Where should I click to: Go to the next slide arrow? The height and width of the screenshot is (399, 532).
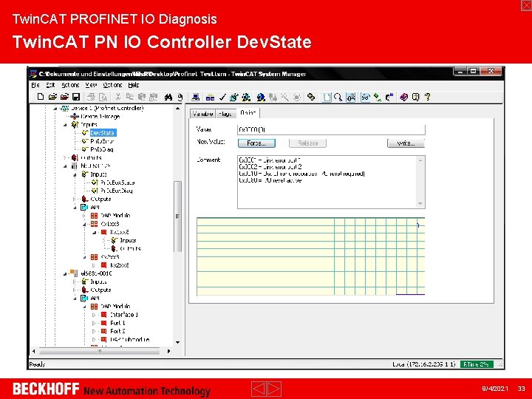[x=274, y=389]
